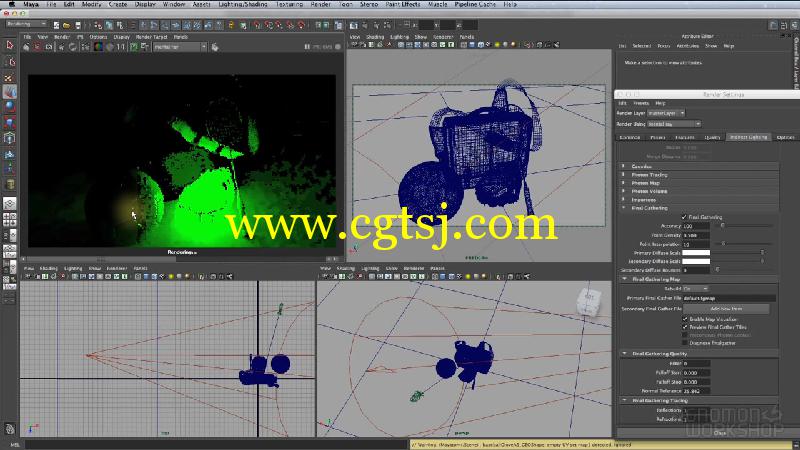Click the Normal Tolerance input field
The image size is (800, 450).
click(696, 391)
